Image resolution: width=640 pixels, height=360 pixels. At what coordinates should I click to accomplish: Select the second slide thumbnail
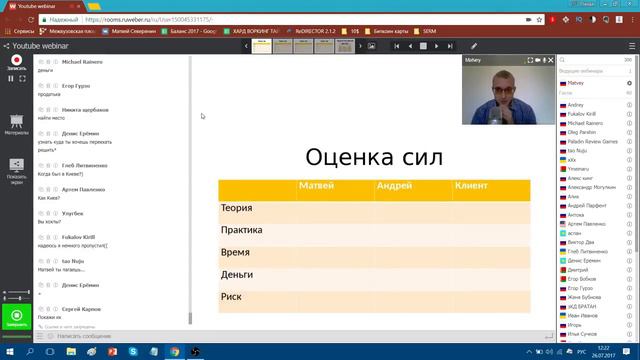click(282, 46)
